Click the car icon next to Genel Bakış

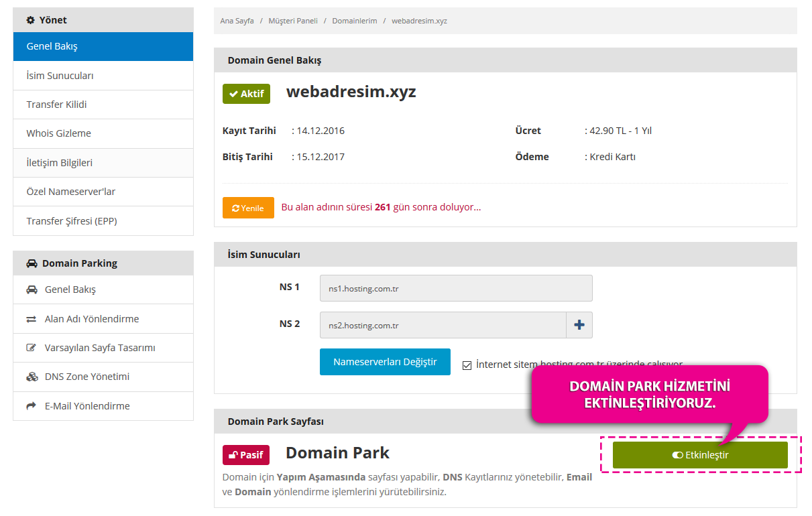coord(32,289)
